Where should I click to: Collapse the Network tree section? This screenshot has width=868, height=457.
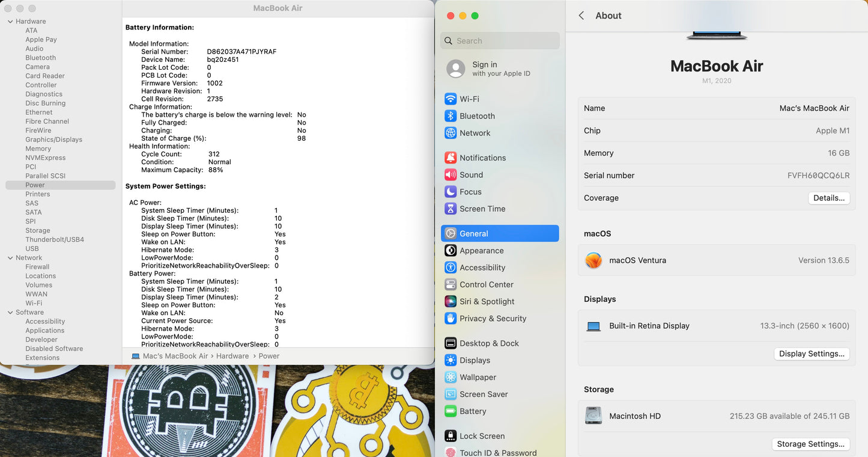tap(10, 258)
